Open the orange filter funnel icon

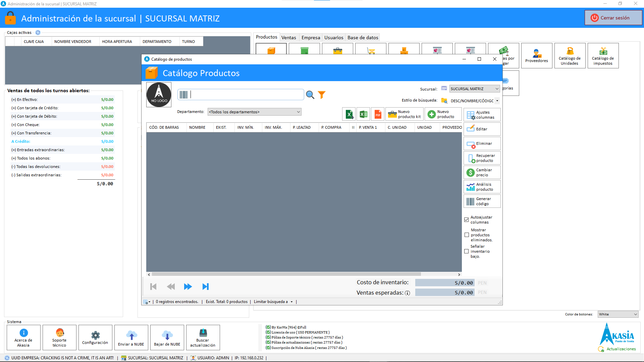(322, 95)
